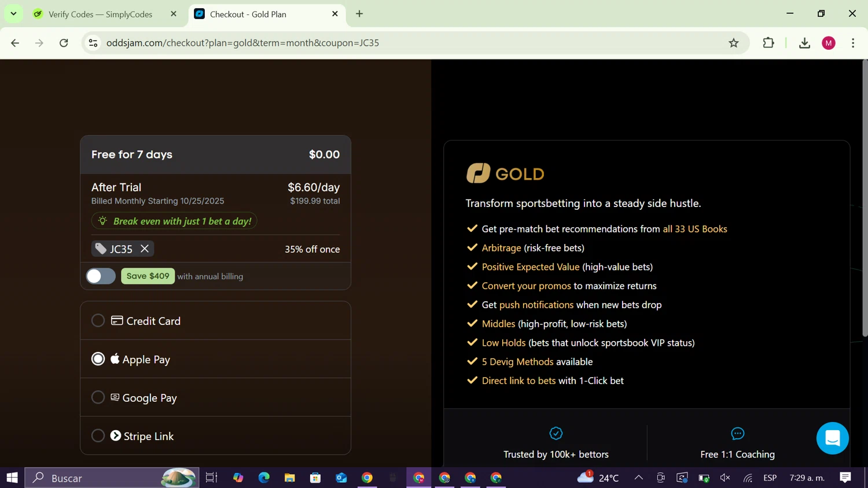Open Task View on taskbar
This screenshot has height=488, width=868.
pos(211,478)
